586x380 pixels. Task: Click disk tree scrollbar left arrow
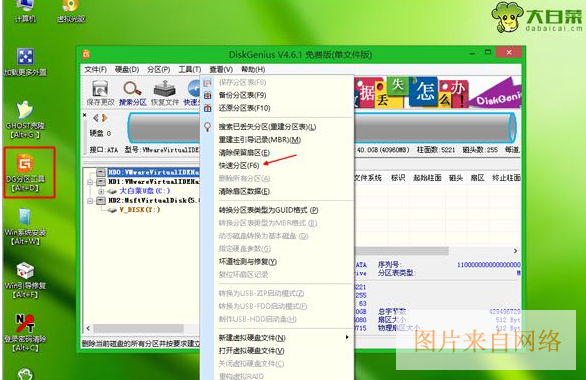[x=88, y=328]
